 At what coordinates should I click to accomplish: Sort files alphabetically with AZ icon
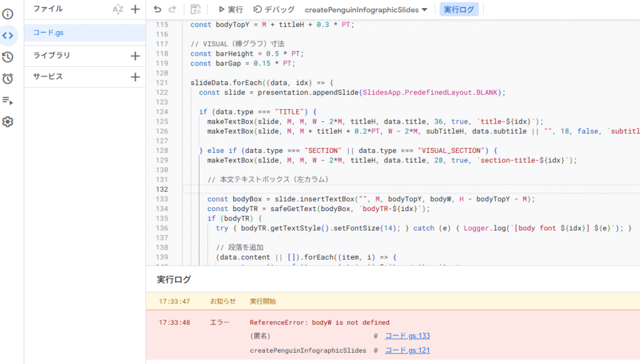tap(118, 9)
